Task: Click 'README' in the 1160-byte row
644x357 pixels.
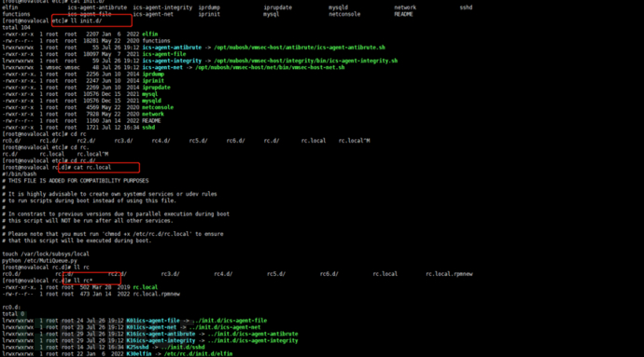Action: pos(151,120)
